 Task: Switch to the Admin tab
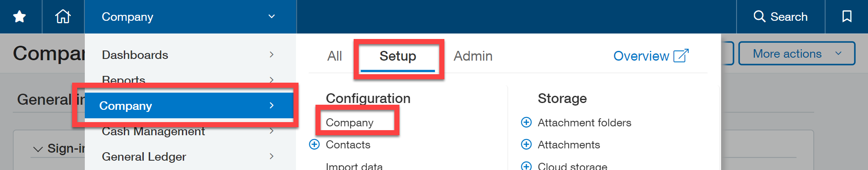(x=473, y=56)
